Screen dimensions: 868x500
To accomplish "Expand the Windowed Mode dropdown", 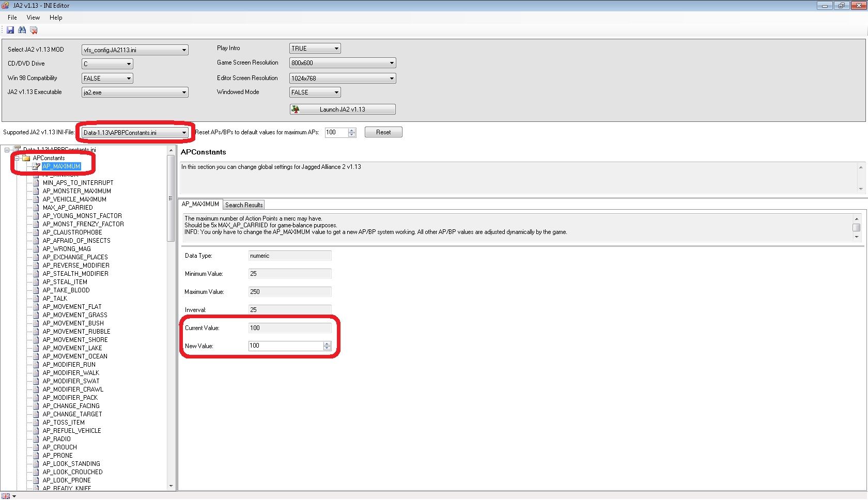I will (x=336, y=92).
